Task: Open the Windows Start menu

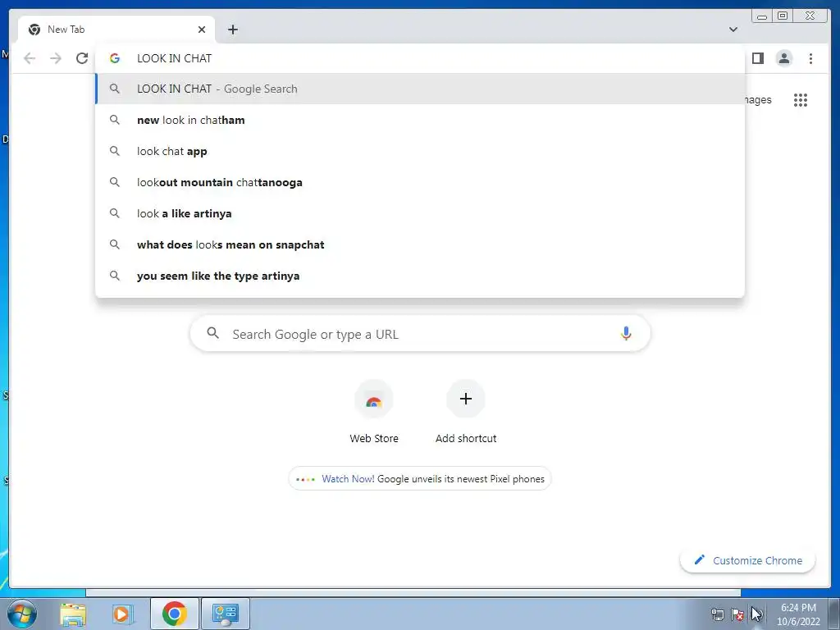Action: (x=21, y=614)
